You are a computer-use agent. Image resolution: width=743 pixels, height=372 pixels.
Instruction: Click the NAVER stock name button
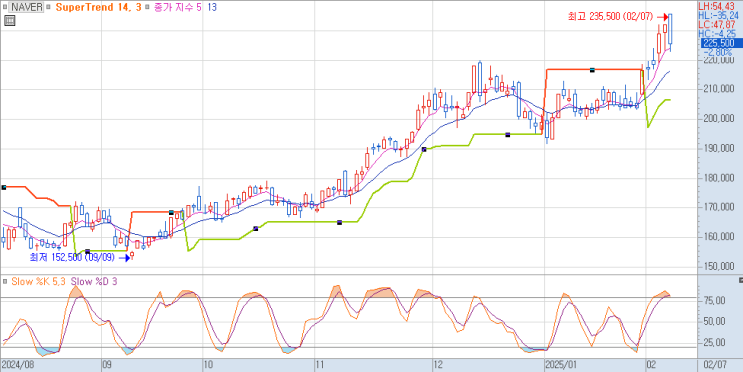tap(27, 7)
